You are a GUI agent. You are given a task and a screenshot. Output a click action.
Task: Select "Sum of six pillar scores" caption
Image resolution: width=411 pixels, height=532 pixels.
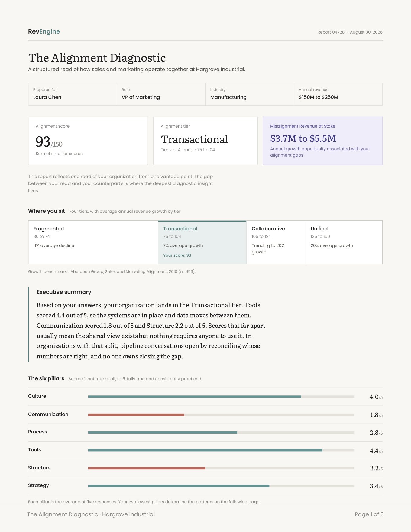coord(59,154)
